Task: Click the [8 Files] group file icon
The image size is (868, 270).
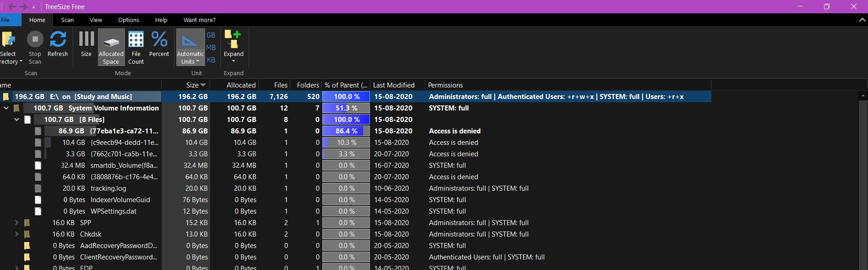Action: pos(27,120)
